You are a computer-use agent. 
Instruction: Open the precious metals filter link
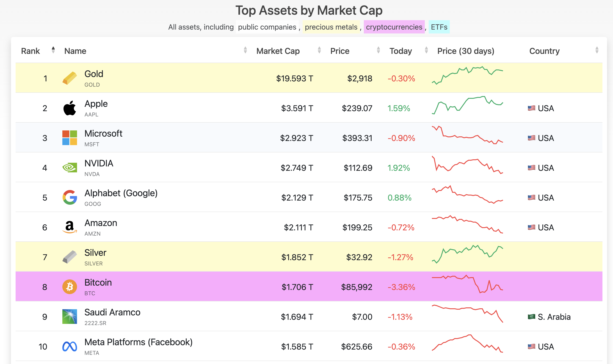click(x=331, y=27)
